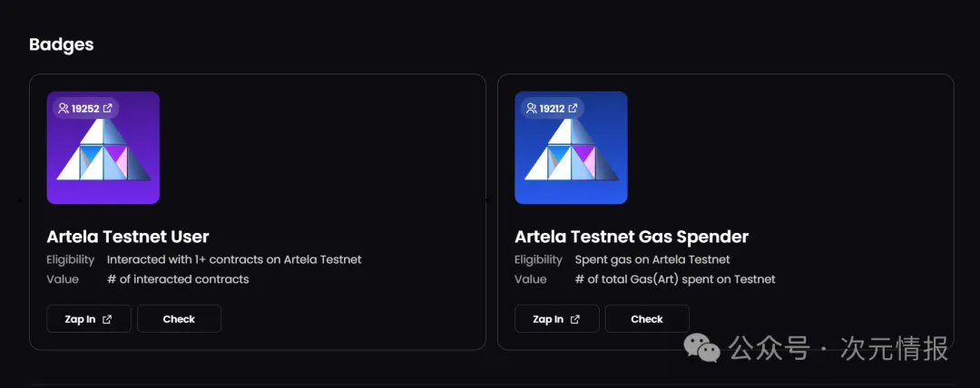The height and width of the screenshot is (388, 980).
Task: Click the Zap In arrow icon under Testnet User
Action: [107, 319]
